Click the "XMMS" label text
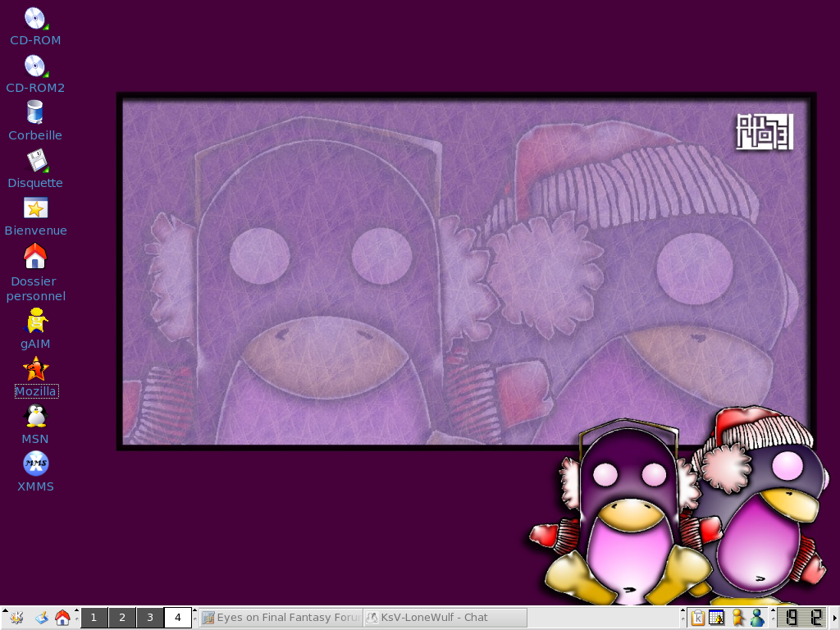 point(35,486)
